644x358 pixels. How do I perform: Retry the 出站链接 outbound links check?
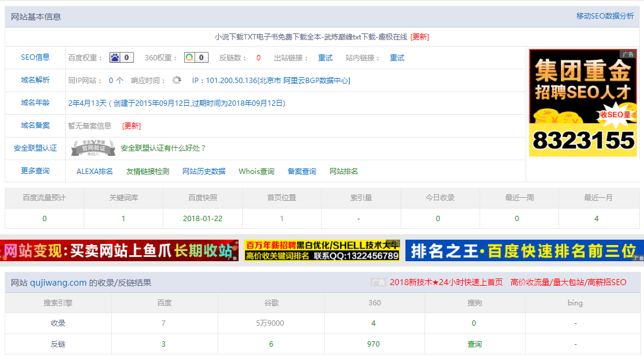tap(325, 58)
